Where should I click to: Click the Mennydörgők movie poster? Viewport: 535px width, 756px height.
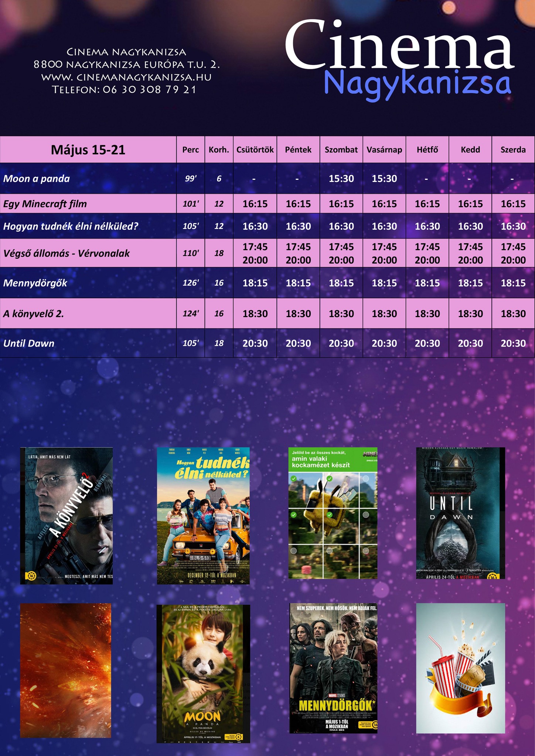[x=334, y=668]
